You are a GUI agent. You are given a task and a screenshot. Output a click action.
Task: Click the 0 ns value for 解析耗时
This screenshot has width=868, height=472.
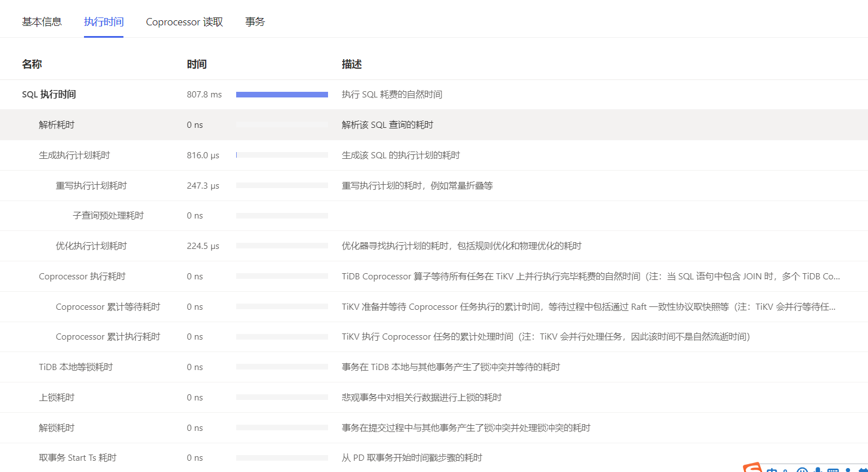(195, 125)
